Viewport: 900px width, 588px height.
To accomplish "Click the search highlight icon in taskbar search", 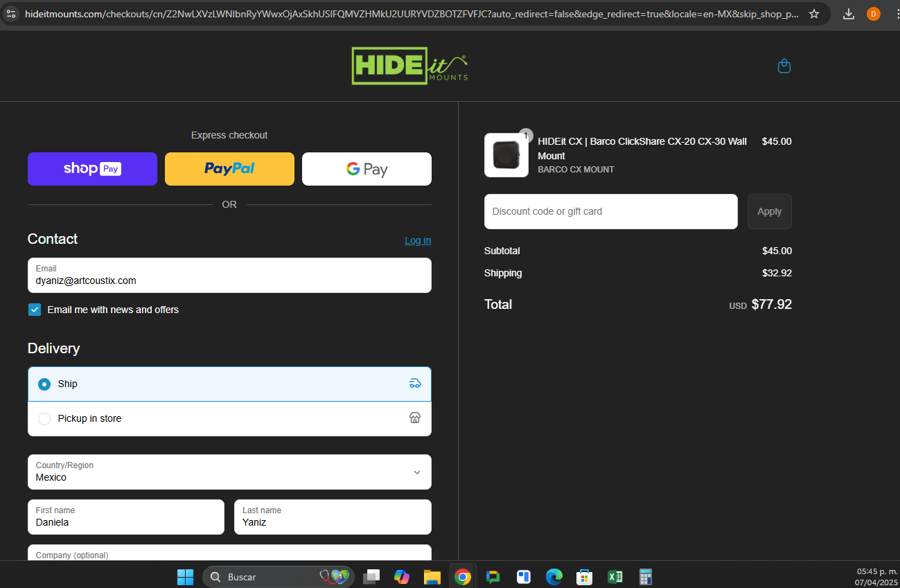I will click(x=334, y=576).
